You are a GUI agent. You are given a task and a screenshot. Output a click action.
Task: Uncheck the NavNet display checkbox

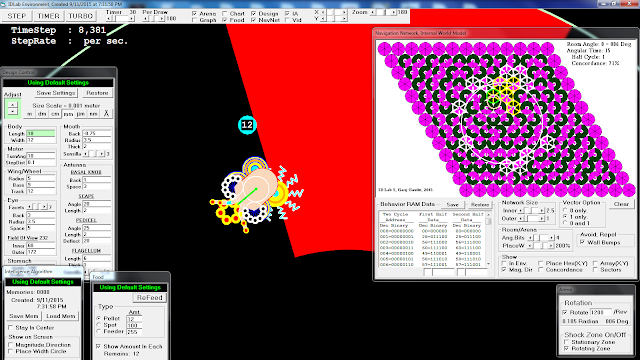(x=253, y=20)
